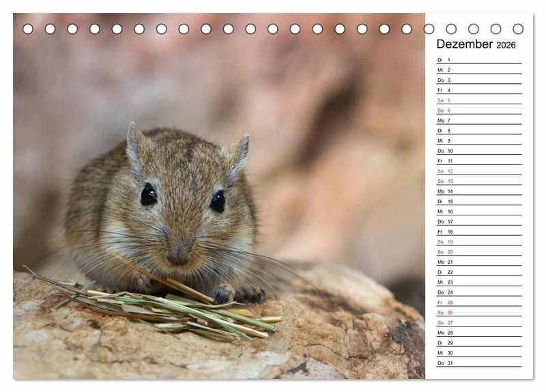Select the Sa 5 date row

pos(479,100)
